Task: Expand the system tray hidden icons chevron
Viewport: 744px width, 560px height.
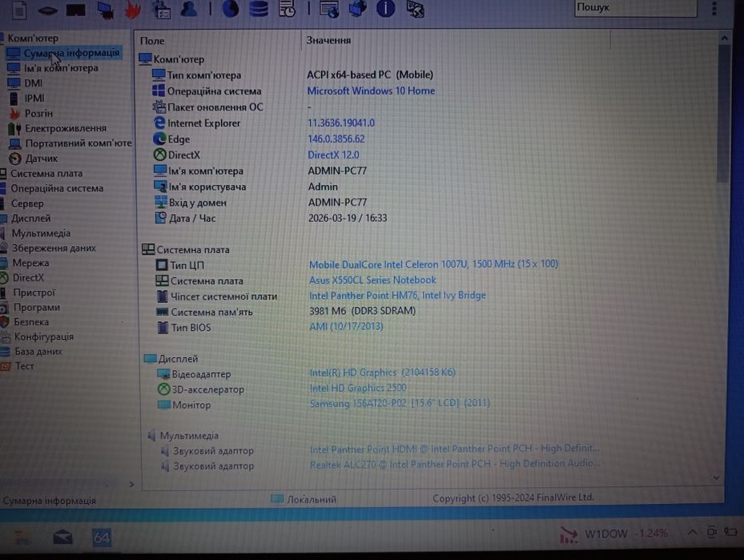Action: point(692,533)
